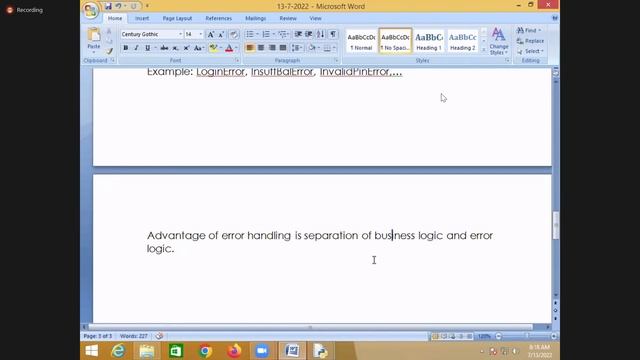Open the Insert ribbon tab

coord(142,18)
